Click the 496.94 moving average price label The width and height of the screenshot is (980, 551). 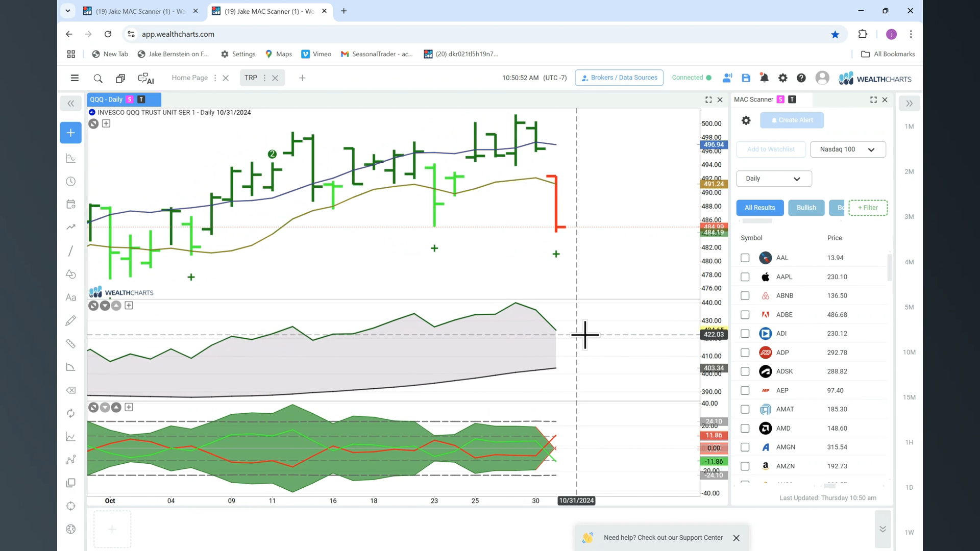click(x=713, y=145)
